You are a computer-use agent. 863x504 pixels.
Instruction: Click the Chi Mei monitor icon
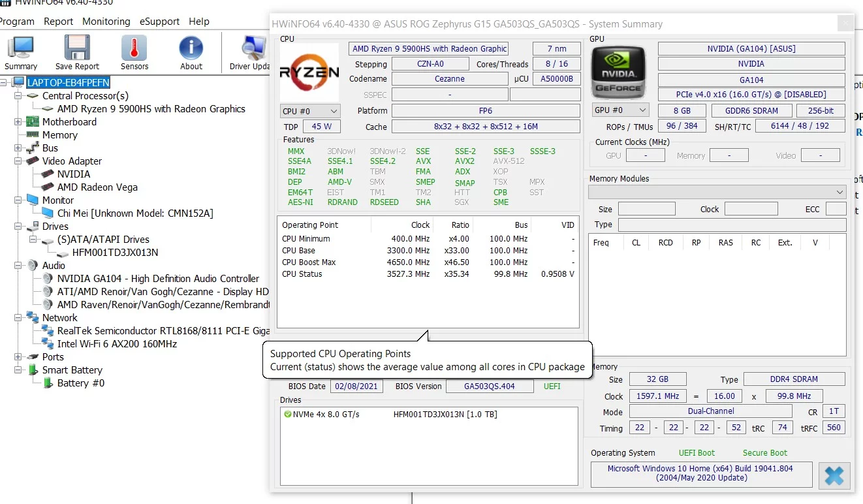coord(47,213)
